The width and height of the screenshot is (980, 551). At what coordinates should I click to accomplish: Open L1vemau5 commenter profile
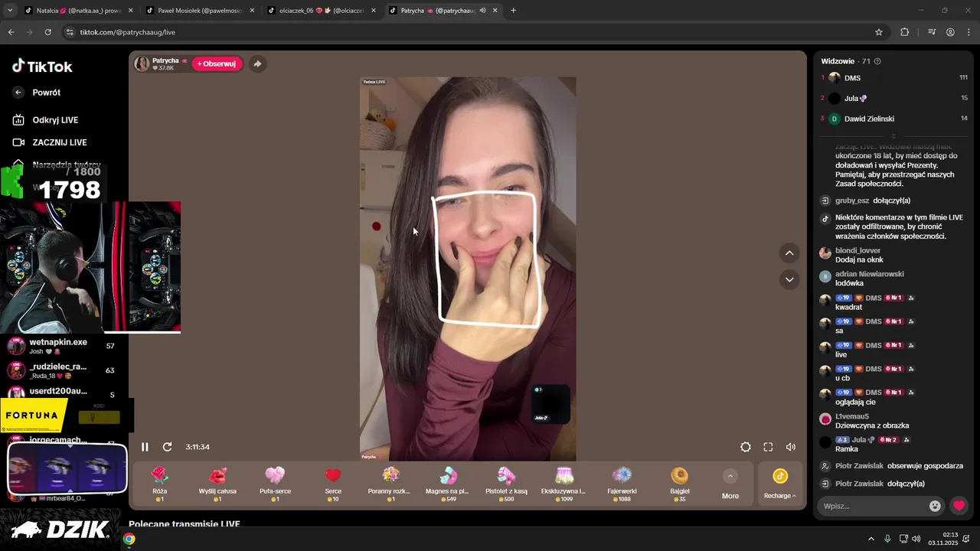click(852, 416)
